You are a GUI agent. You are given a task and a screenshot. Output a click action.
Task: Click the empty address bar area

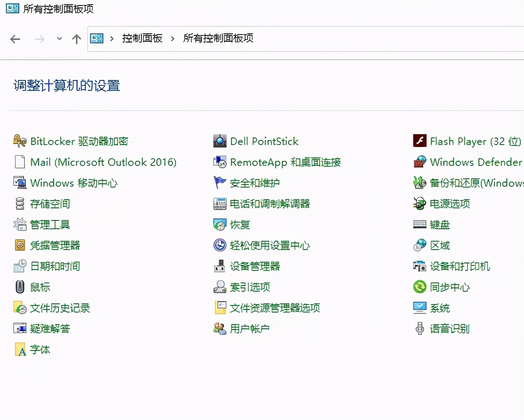(354, 38)
